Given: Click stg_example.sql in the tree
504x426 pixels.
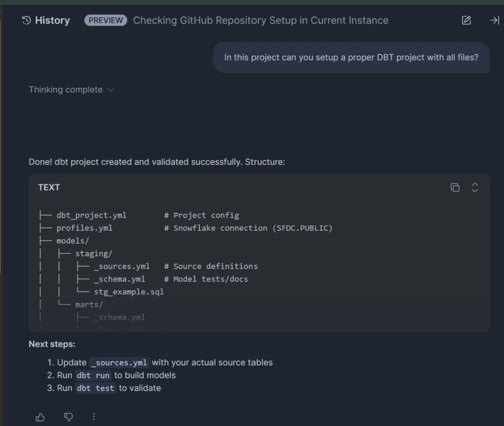Looking at the screenshot, I should (128, 292).
